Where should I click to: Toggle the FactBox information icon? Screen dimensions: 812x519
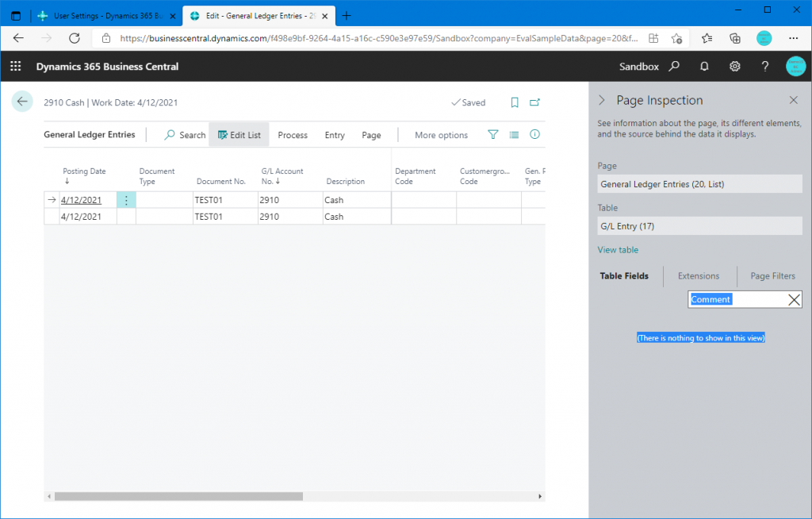click(535, 135)
